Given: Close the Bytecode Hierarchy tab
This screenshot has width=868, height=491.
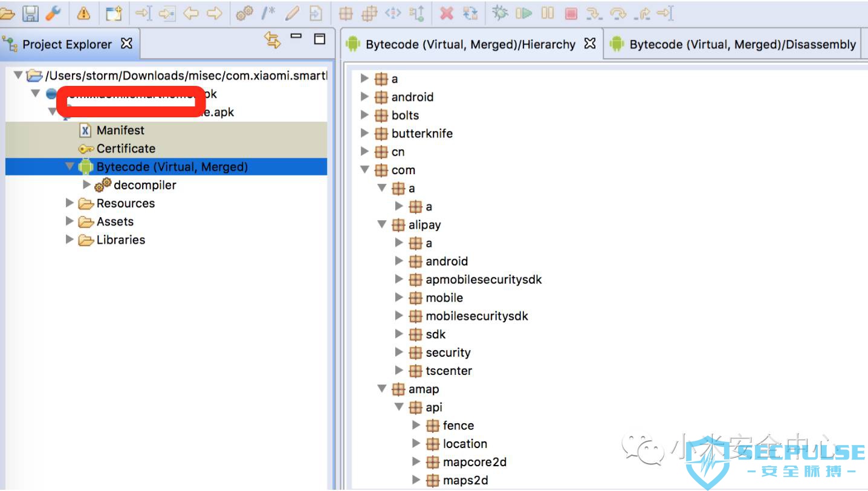Looking at the screenshot, I should 590,44.
